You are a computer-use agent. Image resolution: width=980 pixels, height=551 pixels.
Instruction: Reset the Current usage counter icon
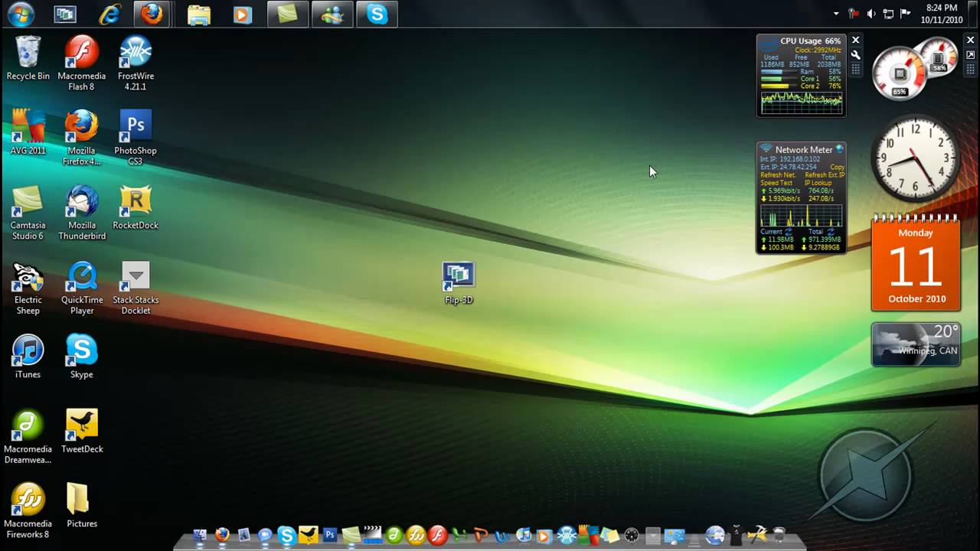pyautogui.click(x=789, y=231)
